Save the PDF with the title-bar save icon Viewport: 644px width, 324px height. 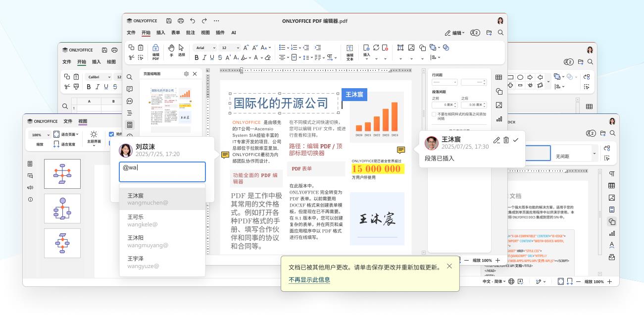tap(169, 21)
